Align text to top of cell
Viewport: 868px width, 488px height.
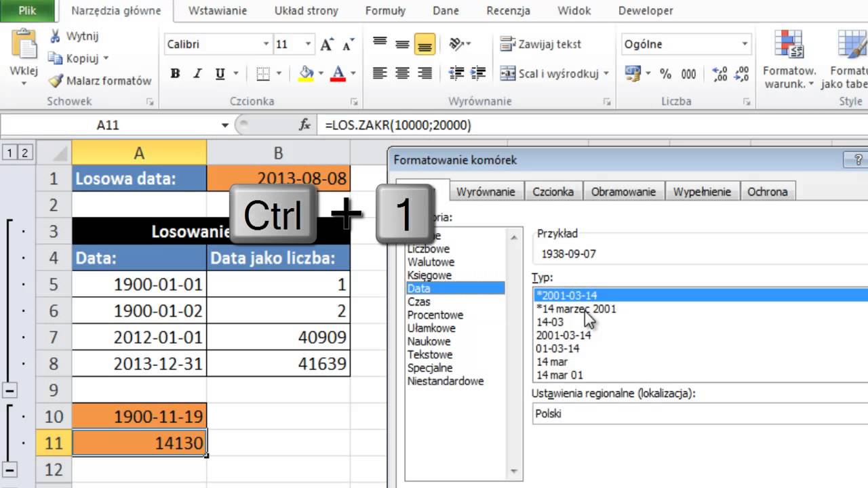click(x=380, y=44)
